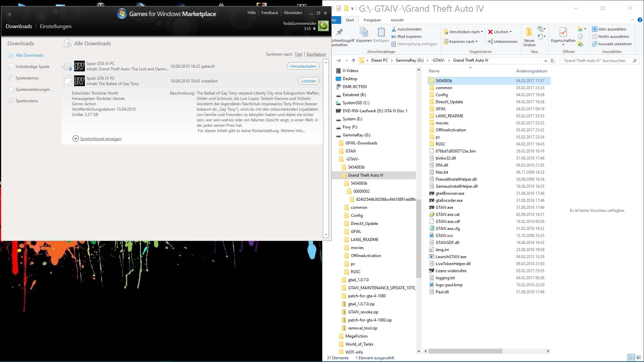This screenshot has height=362, width=644.
Task: Click the horizontal scrollbar in file list
Action: pos(465,351)
